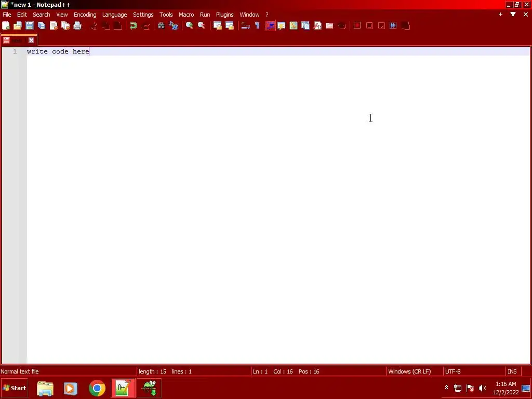
Task: Open the Window menu
Action: pos(249,15)
